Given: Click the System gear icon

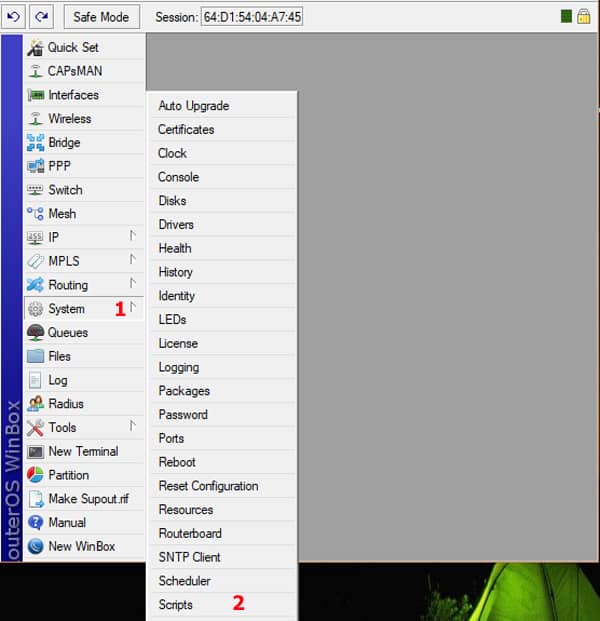Looking at the screenshot, I should 35,309.
